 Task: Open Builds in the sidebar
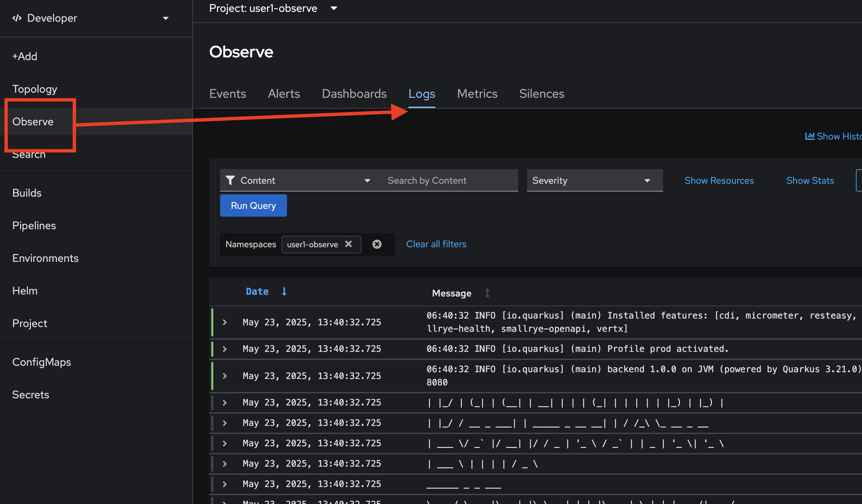(x=27, y=193)
